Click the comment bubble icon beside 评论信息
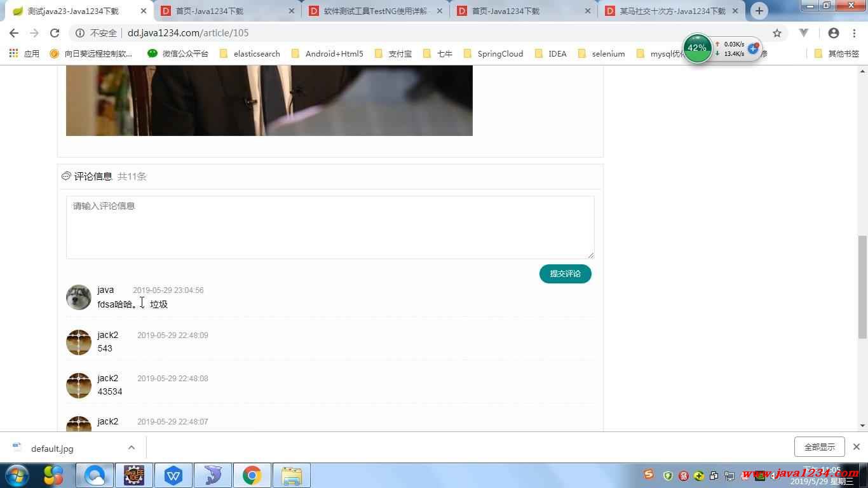Screen dimensions: 868x488 (66, 176)
